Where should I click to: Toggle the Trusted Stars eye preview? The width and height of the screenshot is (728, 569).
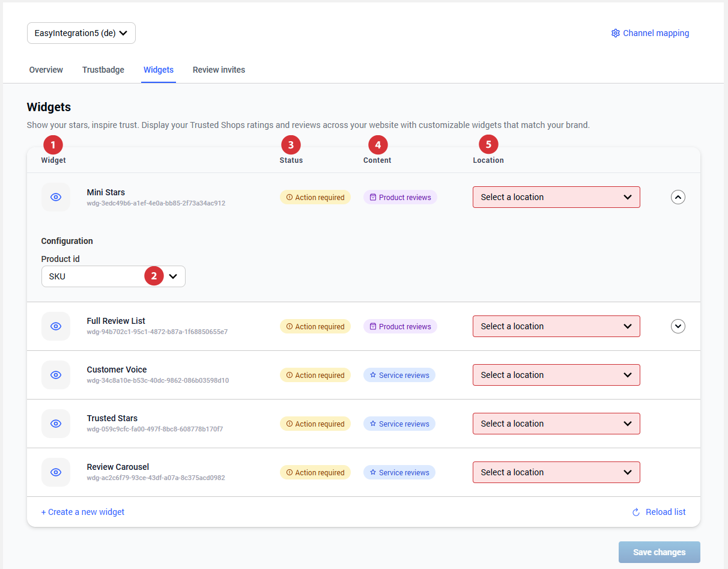click(x=56, y=424)
